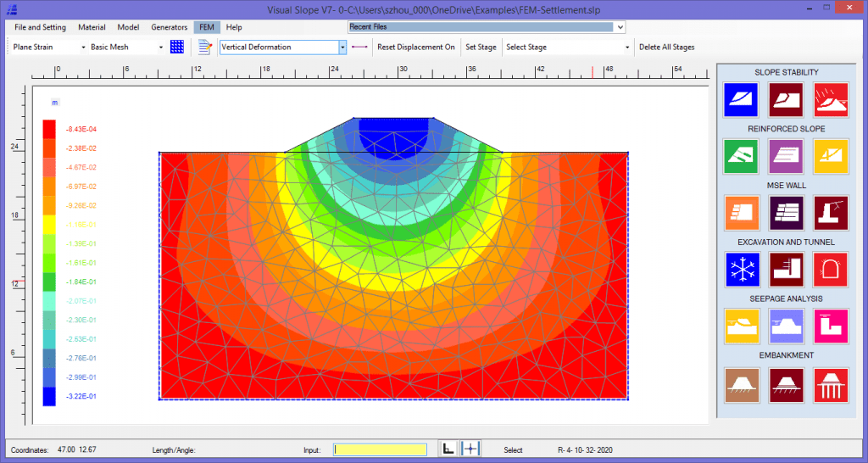Viewport: 868px width, 463px height.
Task: Open the green reinforced slope tool
Action: (741, 156)
